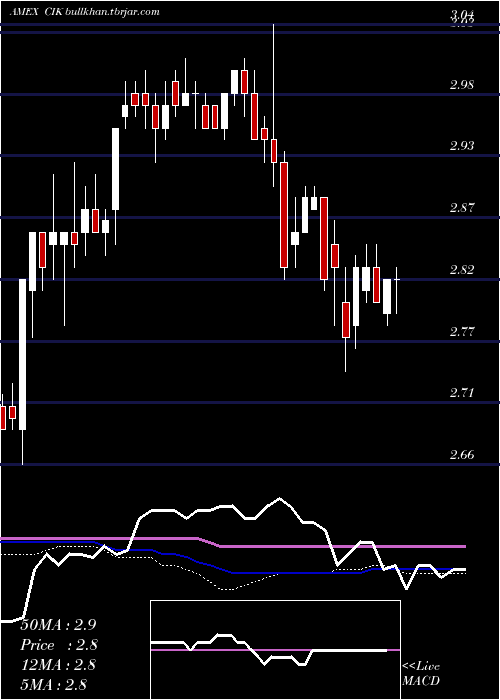Click the 2.98 price axis label

(462, 85)
